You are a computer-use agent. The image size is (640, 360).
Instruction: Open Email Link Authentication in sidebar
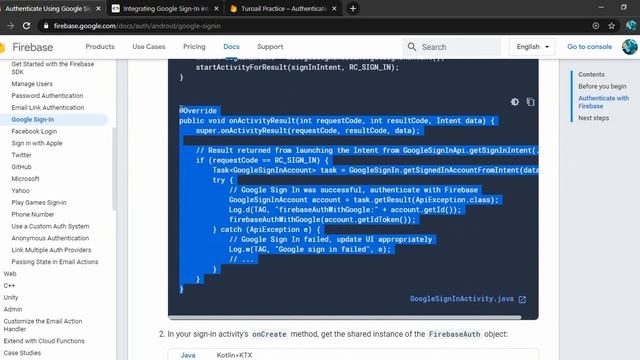(48, 107)
